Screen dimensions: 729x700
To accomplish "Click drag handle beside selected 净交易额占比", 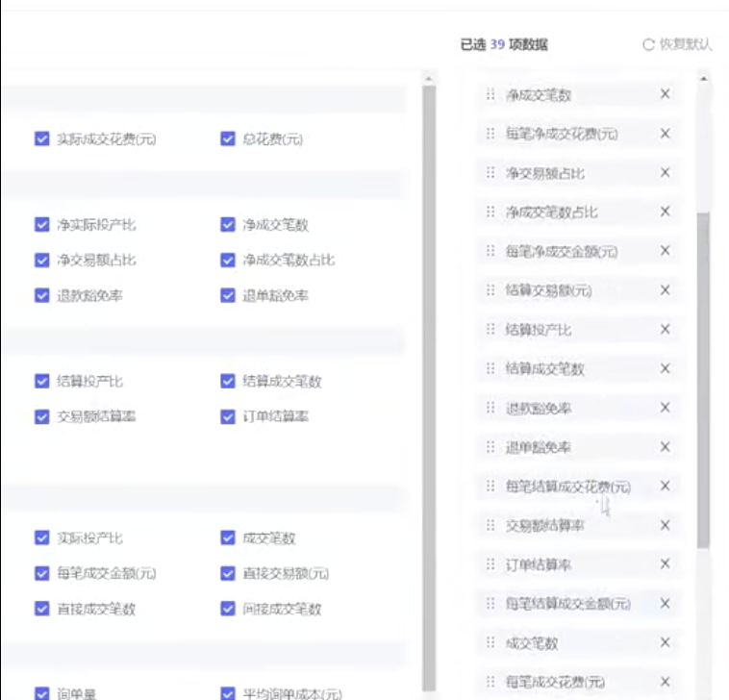I will [x=490, y=173].
